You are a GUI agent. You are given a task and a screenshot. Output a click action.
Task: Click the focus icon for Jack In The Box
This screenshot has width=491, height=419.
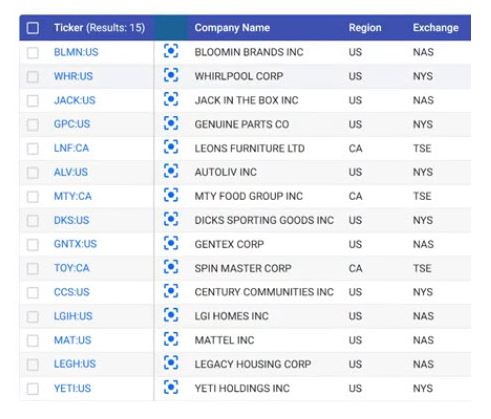171,99
